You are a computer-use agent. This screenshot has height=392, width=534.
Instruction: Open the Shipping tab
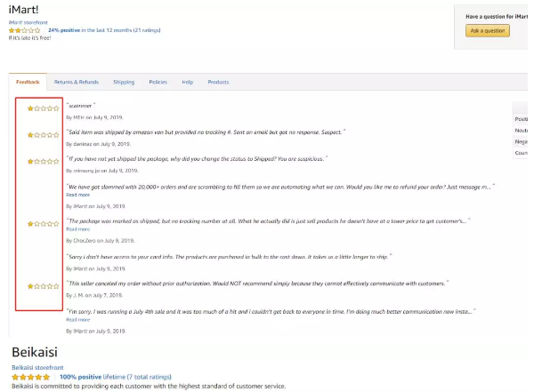pos(124,82)
